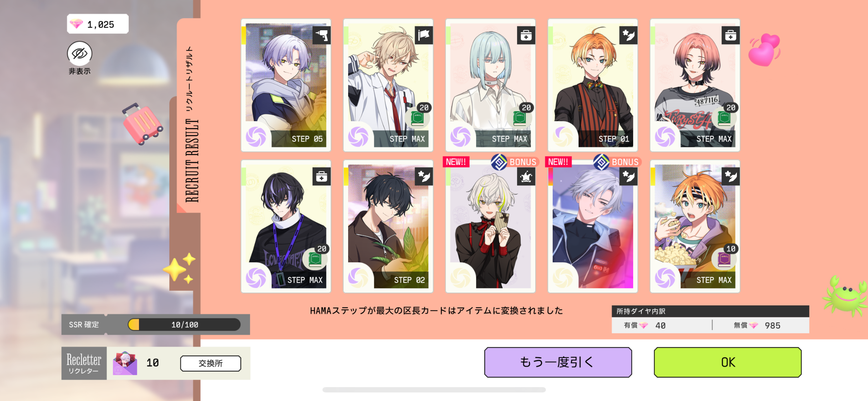Click the medkit icon on lanyard character card

[x=321, y=176]
